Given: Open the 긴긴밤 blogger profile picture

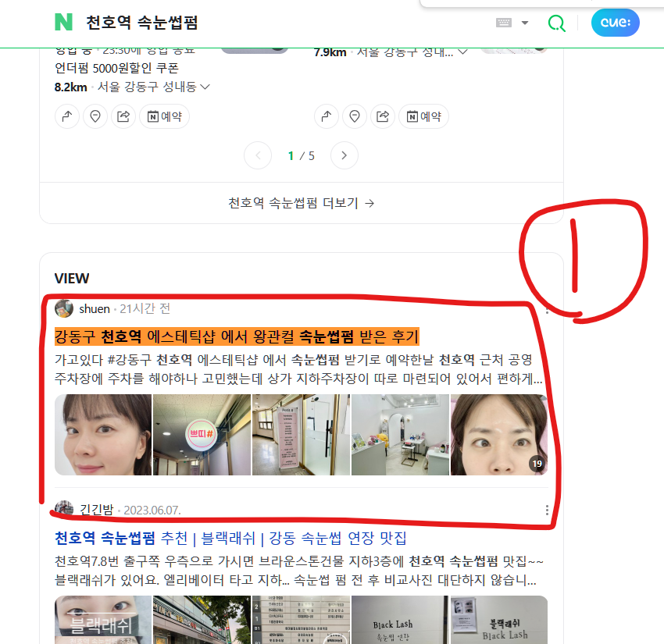Looking at the screenshot, I should 64,510.
